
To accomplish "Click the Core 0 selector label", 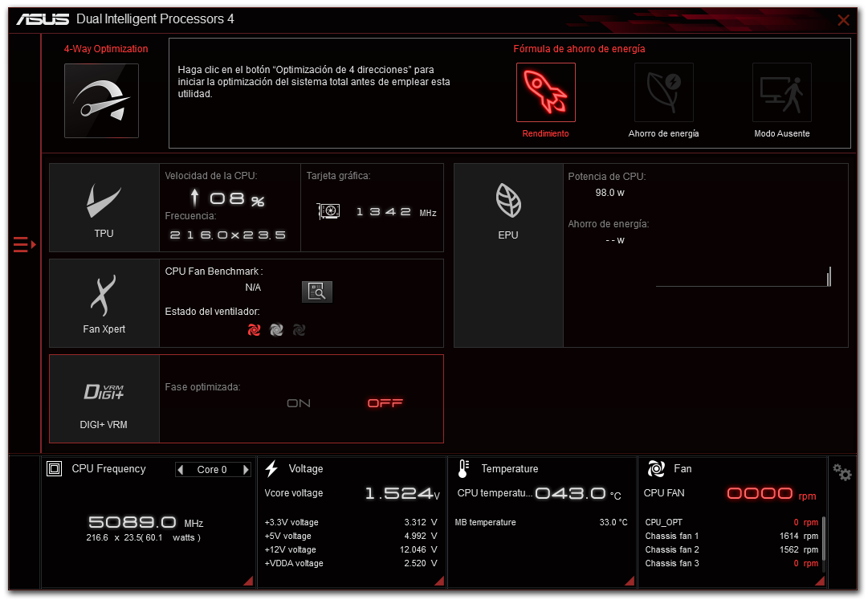I will tap(212, 469).
